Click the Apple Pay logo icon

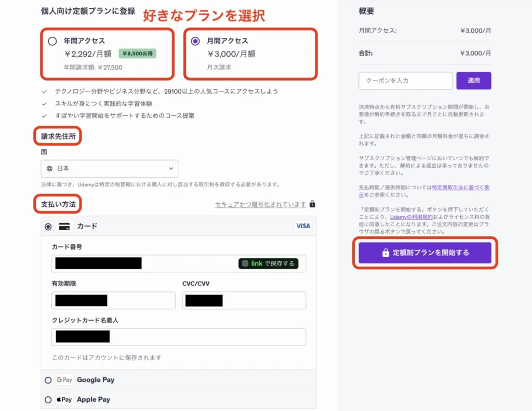click(x=64, y=400)
